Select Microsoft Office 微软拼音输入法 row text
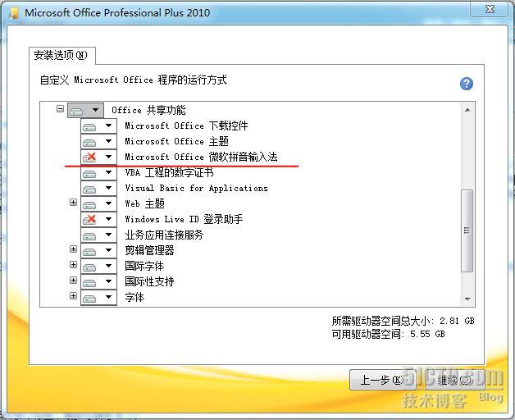 [201, 157]
